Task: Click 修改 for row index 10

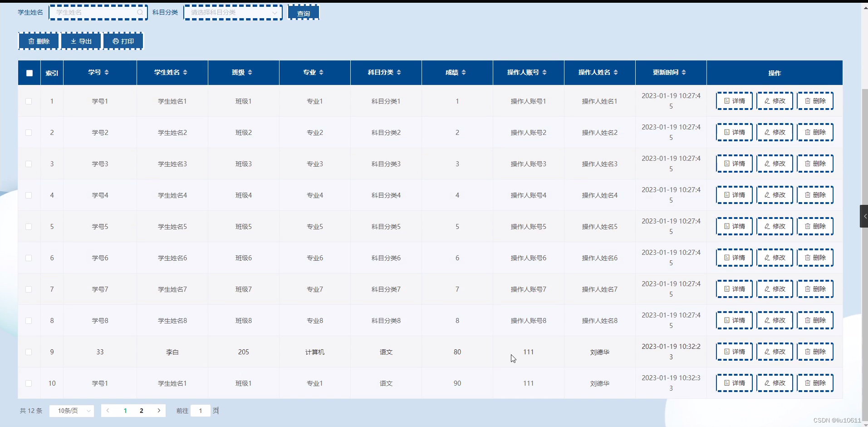Action: (x=775, y=383)
